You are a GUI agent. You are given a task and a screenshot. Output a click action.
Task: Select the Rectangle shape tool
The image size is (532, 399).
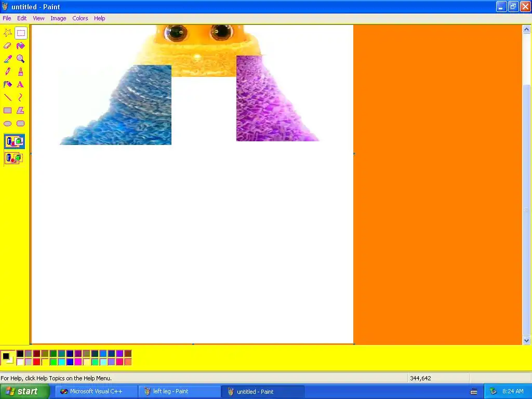pyautogui.click(x=7, y=111)
